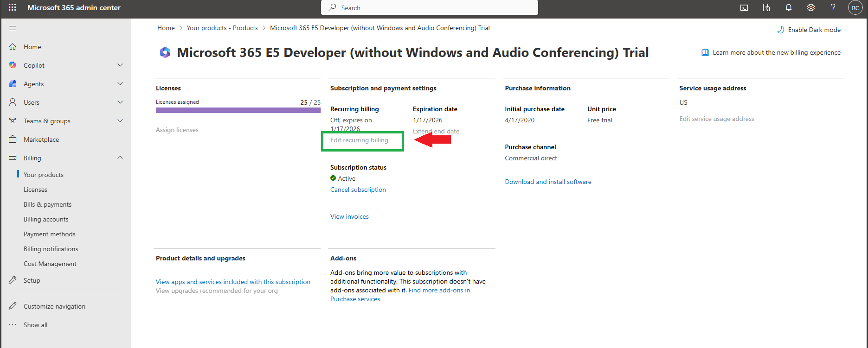The height and width of the screenshot is (348, 868).
Task: Click the Billing card icon
Action: pos(13,158)
